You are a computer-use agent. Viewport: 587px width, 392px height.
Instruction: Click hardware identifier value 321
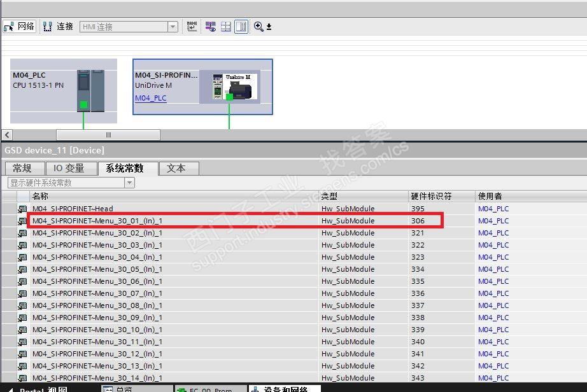tap(418, 233)
